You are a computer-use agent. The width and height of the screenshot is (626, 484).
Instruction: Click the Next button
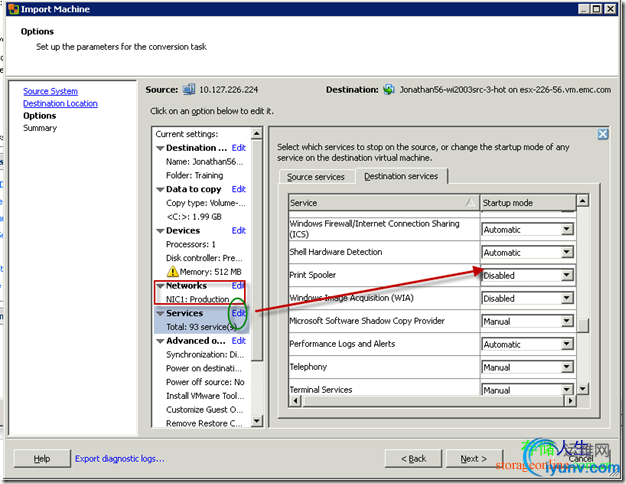[x=473, y=458]
